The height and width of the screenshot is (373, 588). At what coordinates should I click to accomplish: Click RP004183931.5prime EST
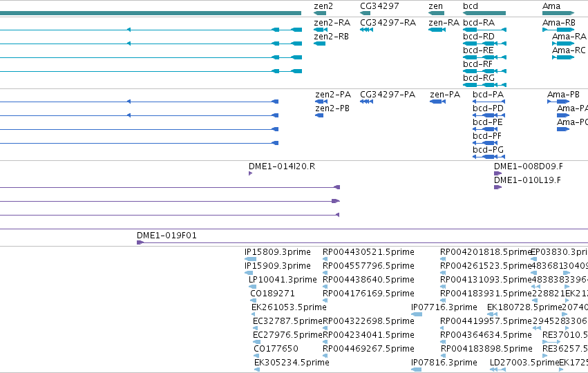click(x=443, y=300)
